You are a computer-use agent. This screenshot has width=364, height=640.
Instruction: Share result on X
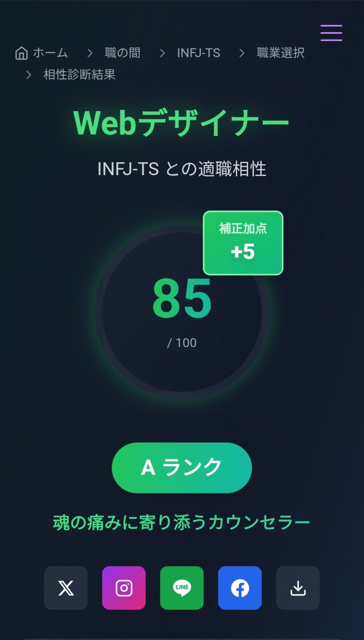point(66,588)
